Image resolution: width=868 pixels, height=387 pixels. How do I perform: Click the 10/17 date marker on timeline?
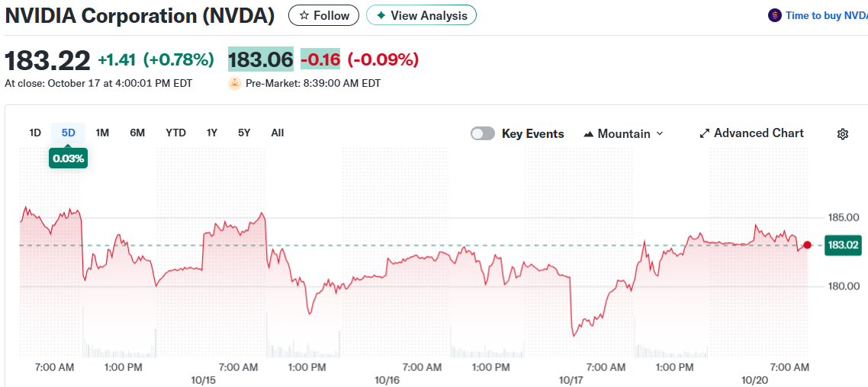point(571,379)
